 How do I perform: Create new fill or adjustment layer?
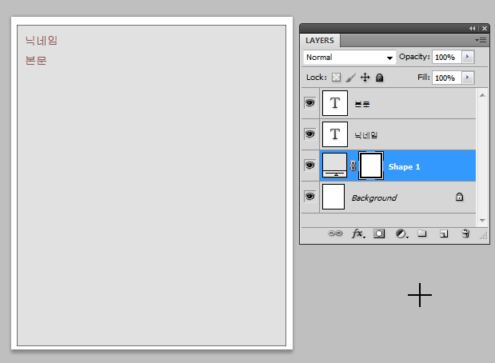point(401,234)
